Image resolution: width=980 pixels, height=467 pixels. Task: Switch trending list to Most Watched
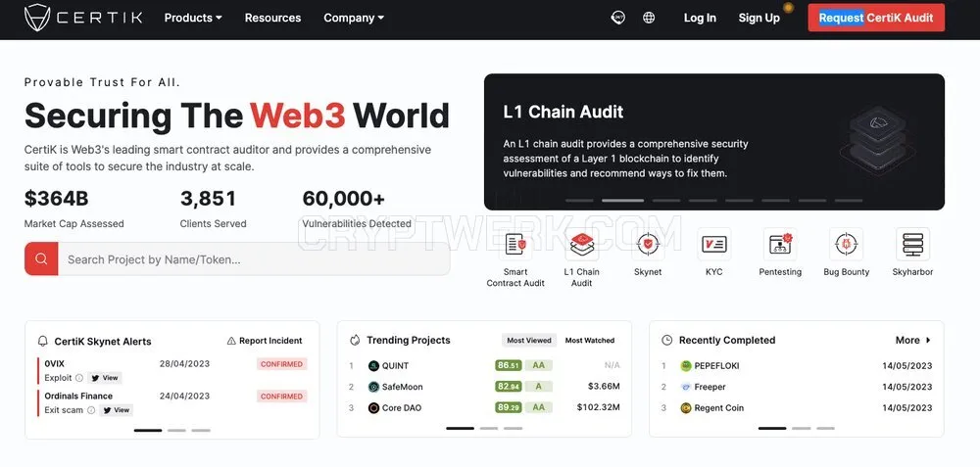(589, 341)
